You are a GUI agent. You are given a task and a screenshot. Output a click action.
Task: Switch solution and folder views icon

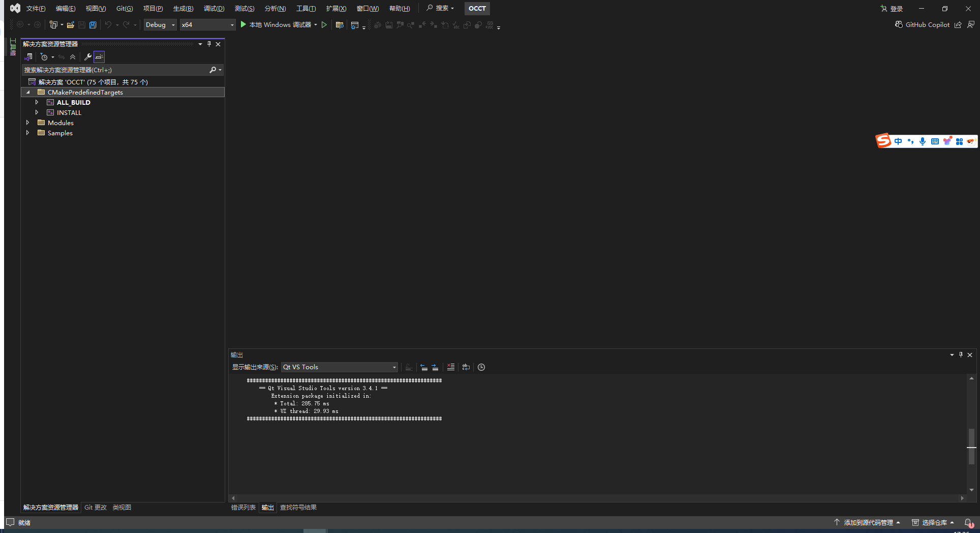click(x=28, y=57)
